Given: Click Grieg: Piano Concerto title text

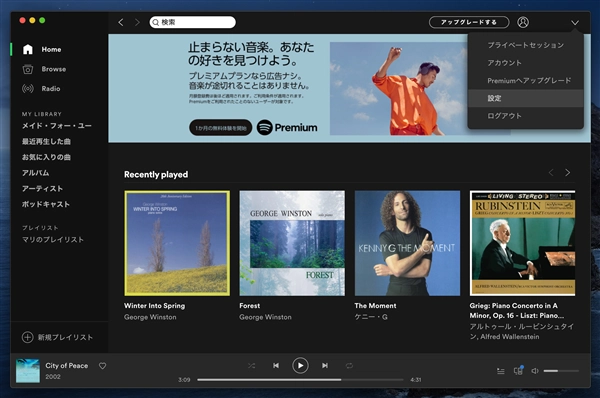Looking at the screenshot, I should pos(517,310).
